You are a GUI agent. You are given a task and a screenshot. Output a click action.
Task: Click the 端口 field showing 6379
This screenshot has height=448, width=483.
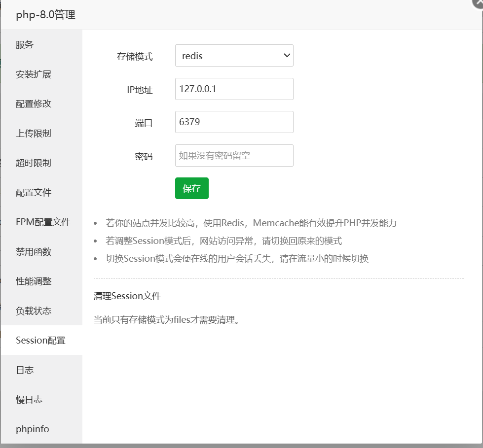pyautogui.click(x=234, y=122)
